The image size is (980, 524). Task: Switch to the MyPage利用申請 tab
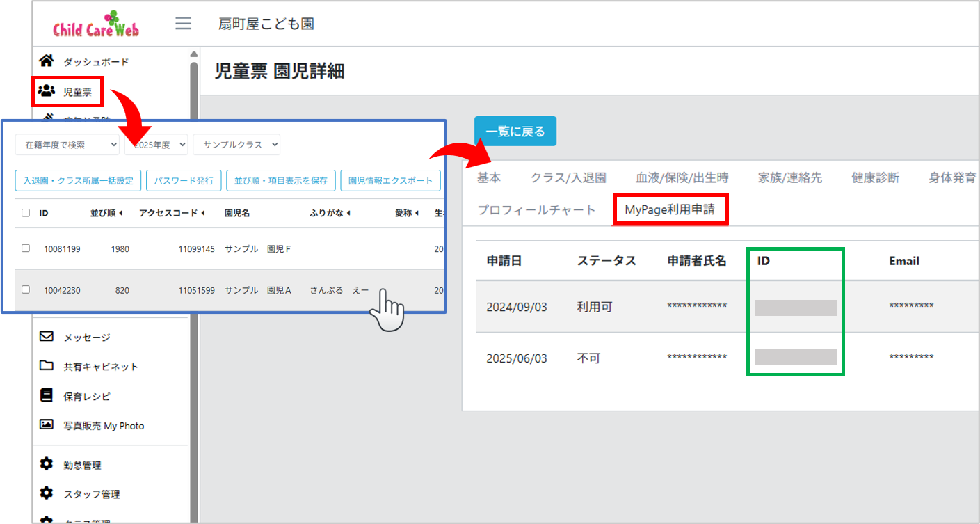(669, 209)
